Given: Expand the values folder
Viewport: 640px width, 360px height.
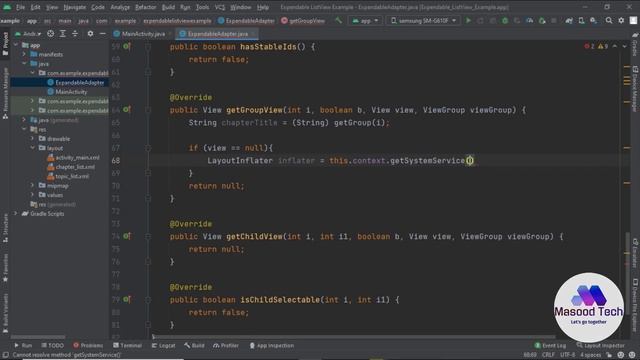Looking at the screenshot, I should pos(32,195).
